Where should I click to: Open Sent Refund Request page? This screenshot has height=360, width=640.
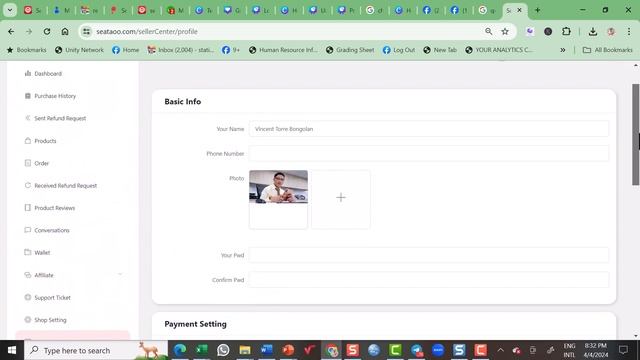tap(55, 118)
